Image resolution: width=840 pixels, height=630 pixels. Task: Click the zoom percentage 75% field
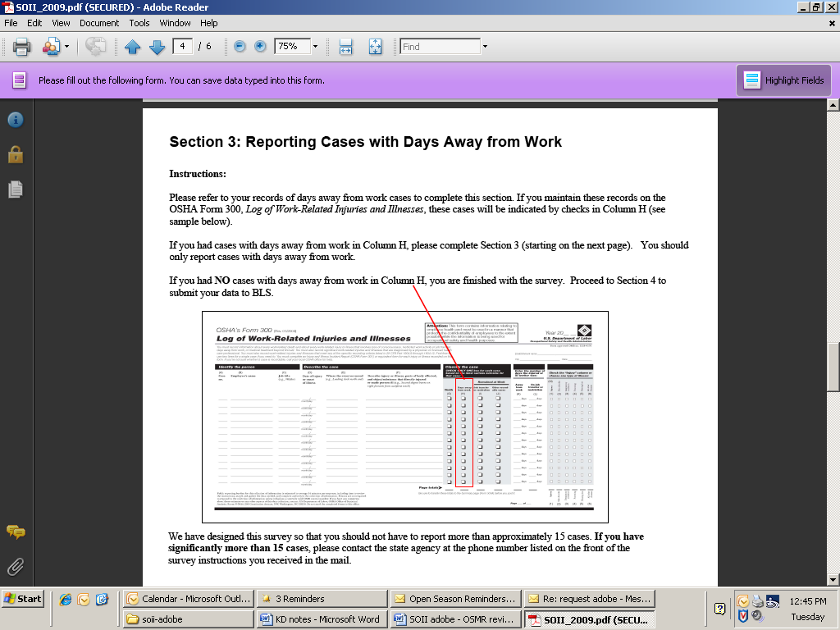(293, 47)
